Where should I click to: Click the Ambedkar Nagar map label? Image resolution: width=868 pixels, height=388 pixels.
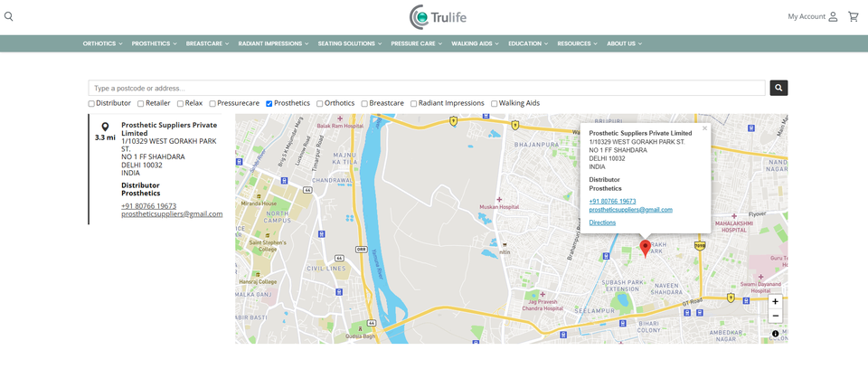pos(724,336)
